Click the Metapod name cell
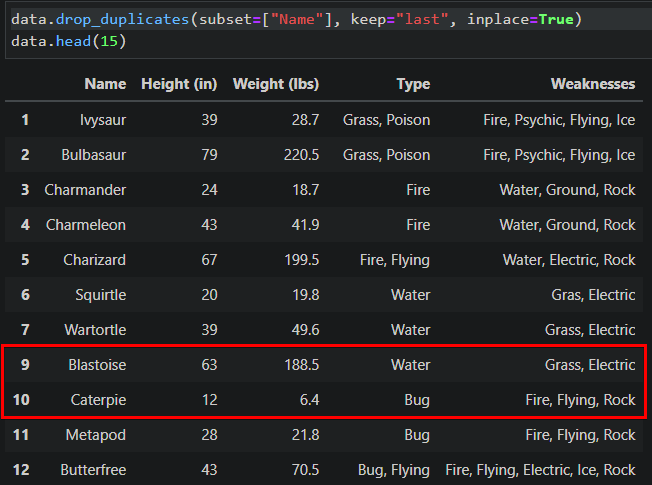The width and height of the screenshot is (652, 485). click(x=96, y=435)
